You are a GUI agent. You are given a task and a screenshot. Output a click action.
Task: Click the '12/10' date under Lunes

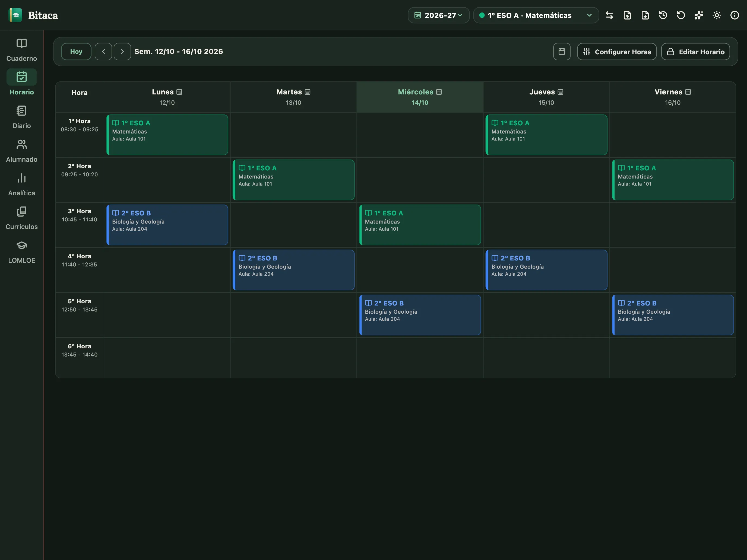coord(167,103)
